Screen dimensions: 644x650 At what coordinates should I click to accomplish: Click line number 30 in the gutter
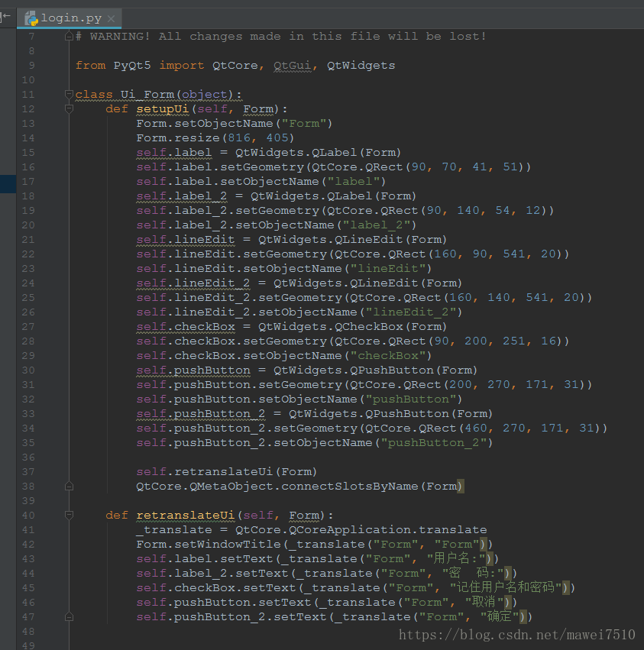pyautogui.click(x=28, y=370)
